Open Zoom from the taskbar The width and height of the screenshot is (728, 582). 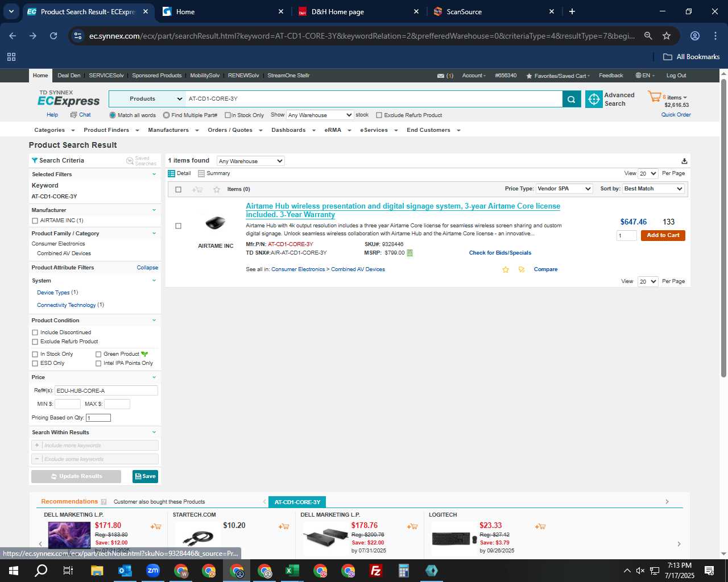pyautogui.click(x=153, y=571)
